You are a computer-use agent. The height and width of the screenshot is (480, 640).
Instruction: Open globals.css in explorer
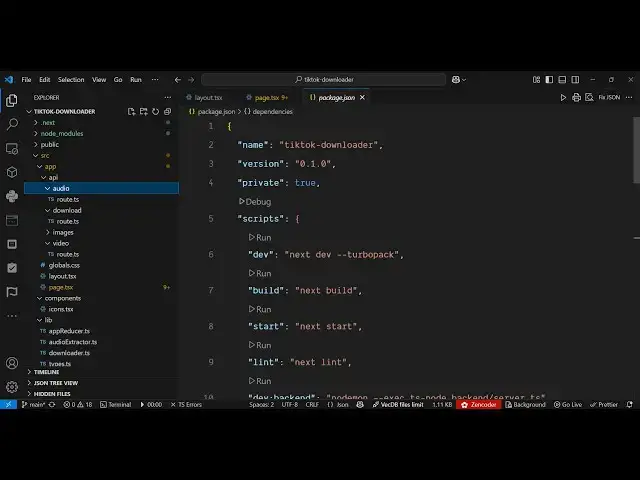click(64, 265)
